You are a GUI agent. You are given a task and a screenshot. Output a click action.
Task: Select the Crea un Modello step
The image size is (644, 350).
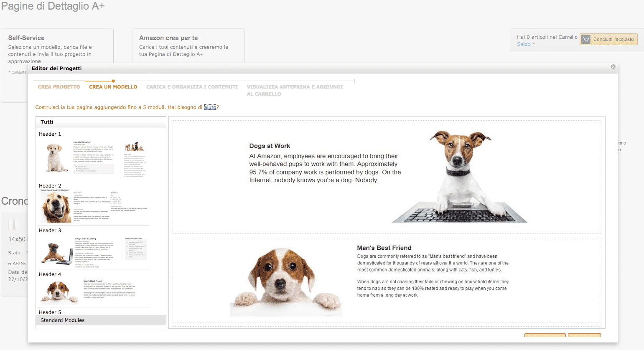[113, 87]
